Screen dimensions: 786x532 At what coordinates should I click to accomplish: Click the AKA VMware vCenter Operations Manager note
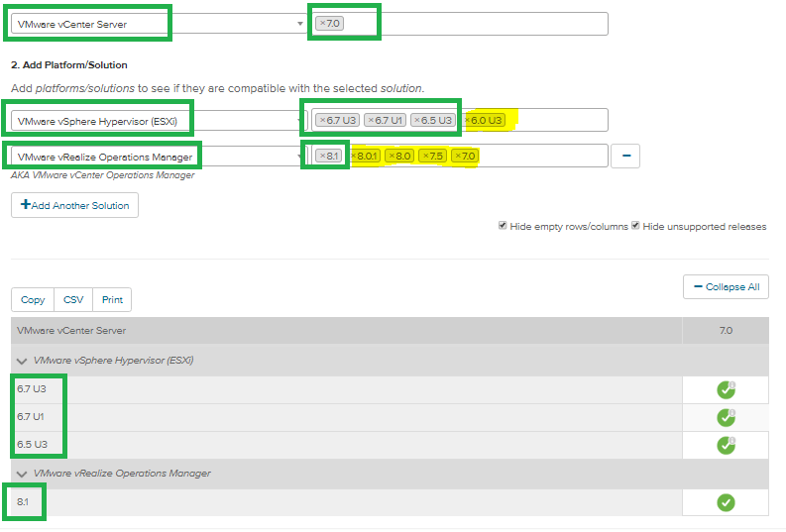coord(103,175)
